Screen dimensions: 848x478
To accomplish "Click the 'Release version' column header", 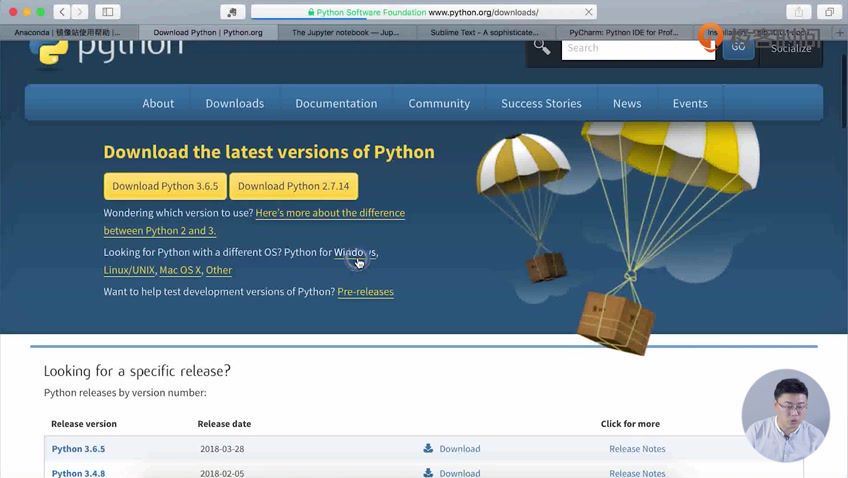I will [x=84, y=424].
